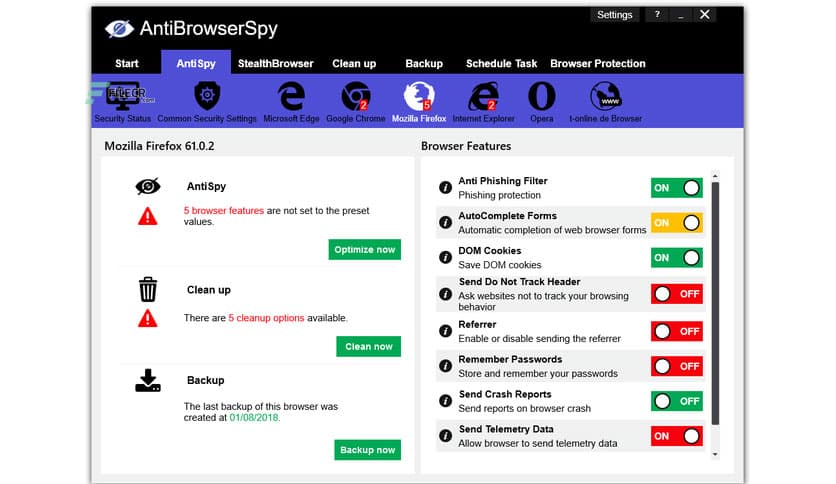
Task: Select the Opera browser icon
Action: tap(542, 96)
